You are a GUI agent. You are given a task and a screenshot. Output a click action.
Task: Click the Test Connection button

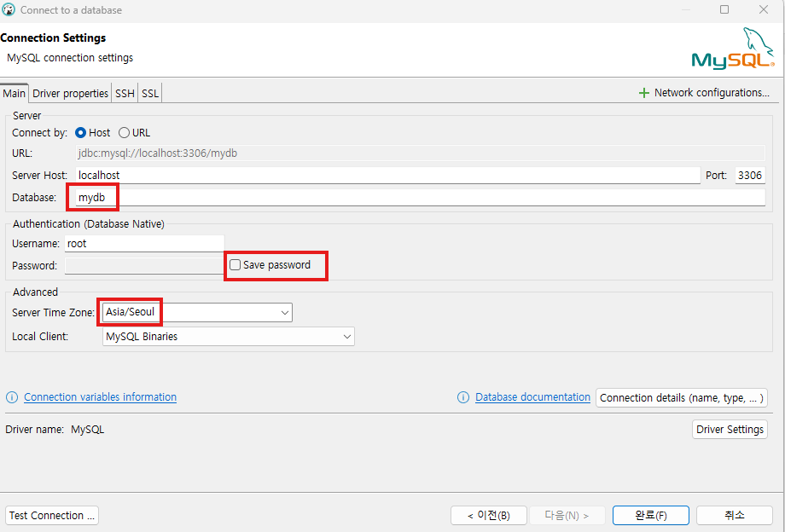(x=52, y=516)
